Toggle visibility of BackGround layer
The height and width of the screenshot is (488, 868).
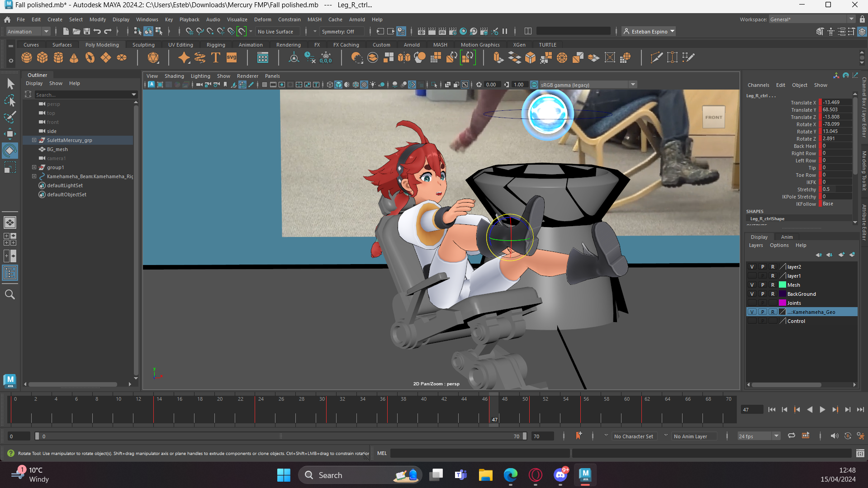coord(752,294)
